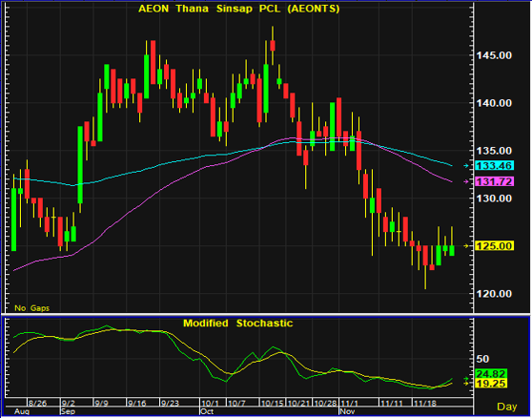Image resolution: width=532 pixels, height=418 pixels.
Task: Click the Modified Stochastic indicator title
Action: point(237,323)
